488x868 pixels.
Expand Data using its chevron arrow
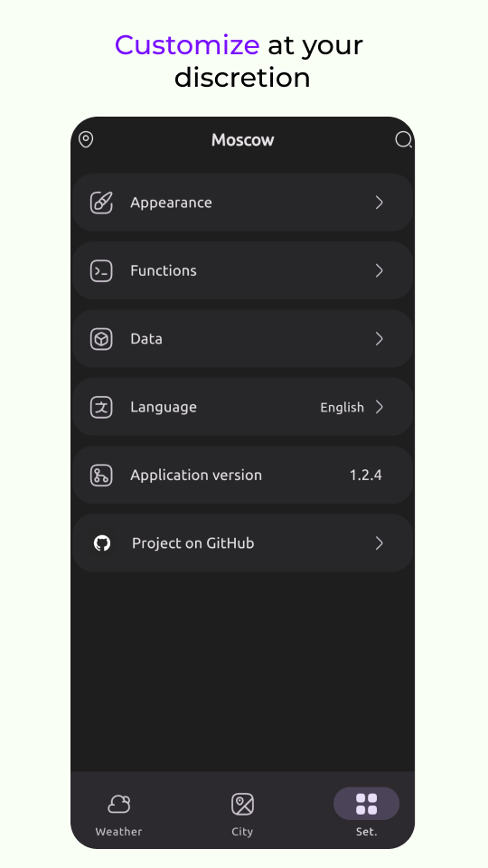pyautogui.click(x=380, y=339)
